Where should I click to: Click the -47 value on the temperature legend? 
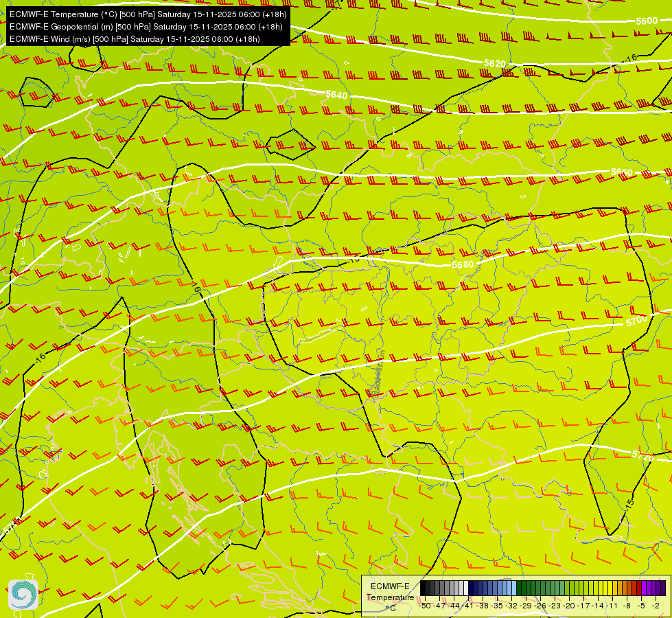pyautogui.click(x=440, y=606)
